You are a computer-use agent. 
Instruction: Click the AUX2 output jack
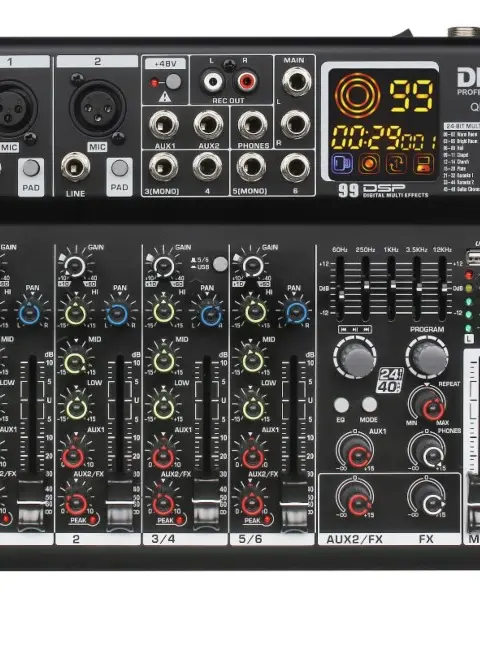pyautogui.click(x=208, y=124)
